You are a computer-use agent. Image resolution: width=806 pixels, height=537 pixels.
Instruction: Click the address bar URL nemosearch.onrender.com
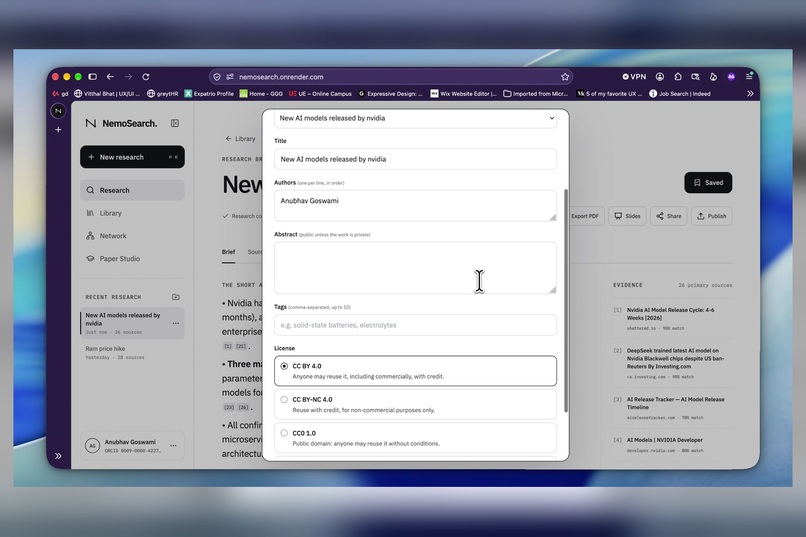281,77
